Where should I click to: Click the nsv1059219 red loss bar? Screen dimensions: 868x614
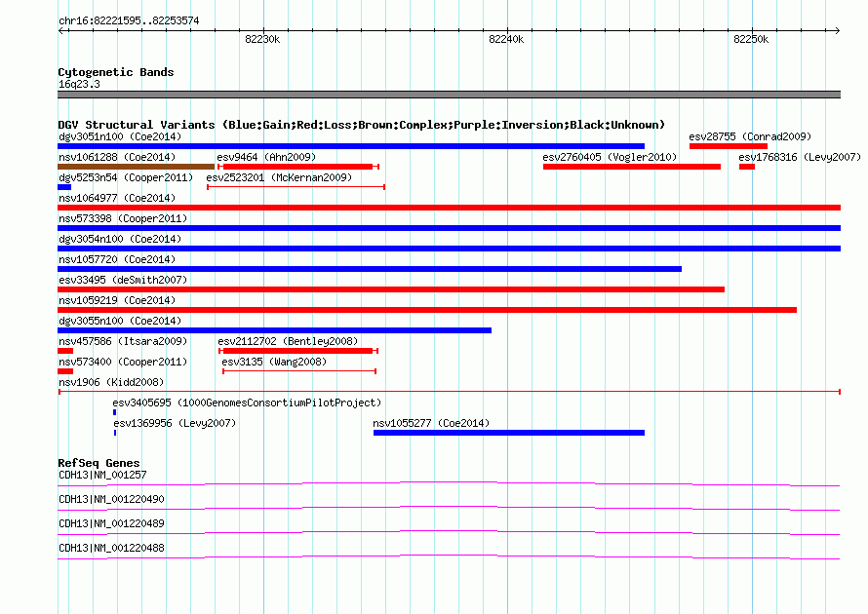coord(427,310)
